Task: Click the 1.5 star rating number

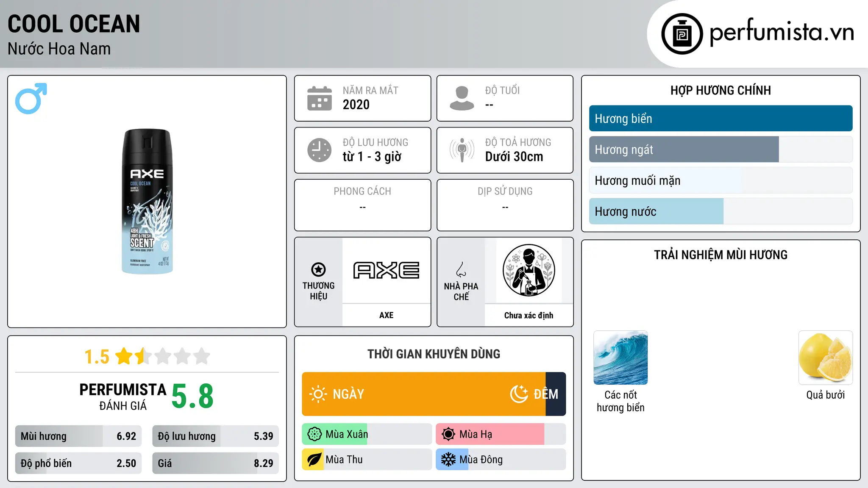Action: (x=97, y=357)
